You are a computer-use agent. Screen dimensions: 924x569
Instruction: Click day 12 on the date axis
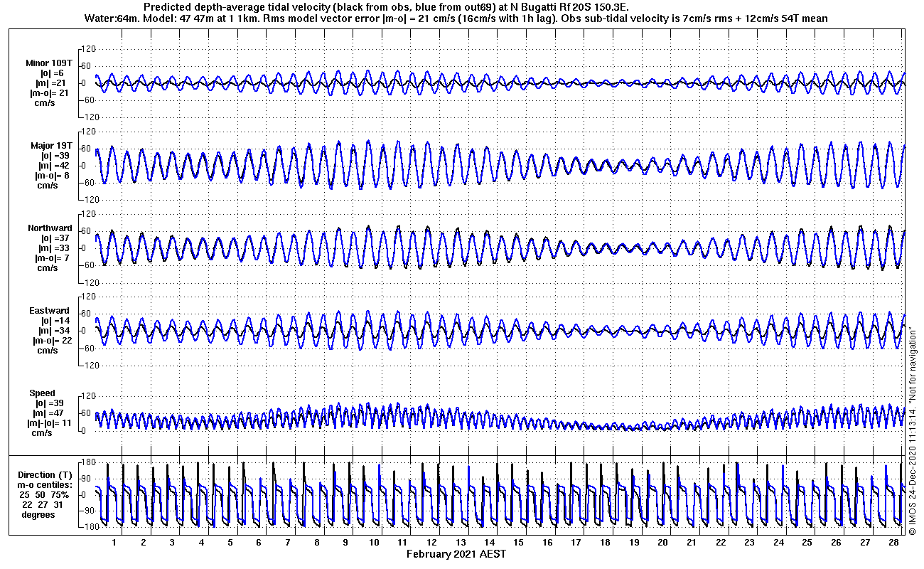[x=432, y=543]
